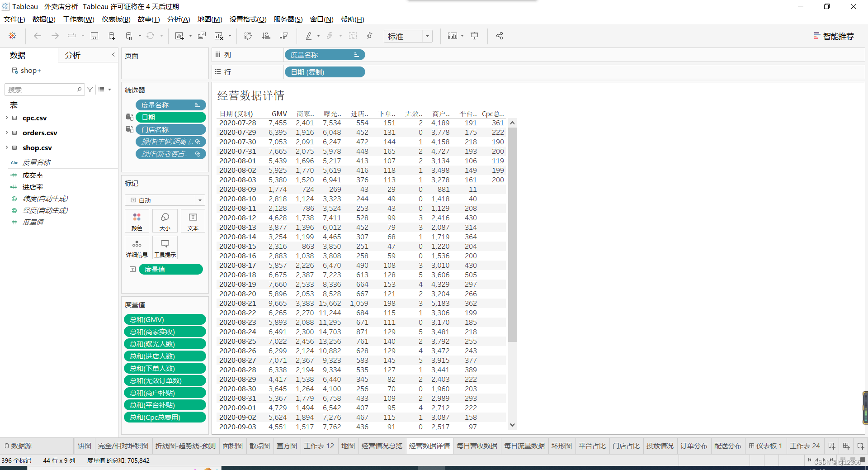Clear the sheet toolbar icon
This screenshot has height=470, width=868.
click(x=219, y=36)
